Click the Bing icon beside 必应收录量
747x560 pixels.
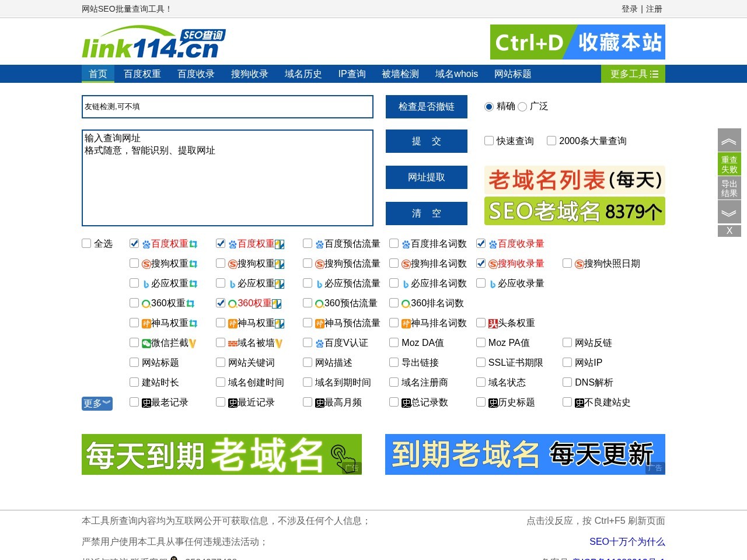pyautogui.click(x=493, y=284)
